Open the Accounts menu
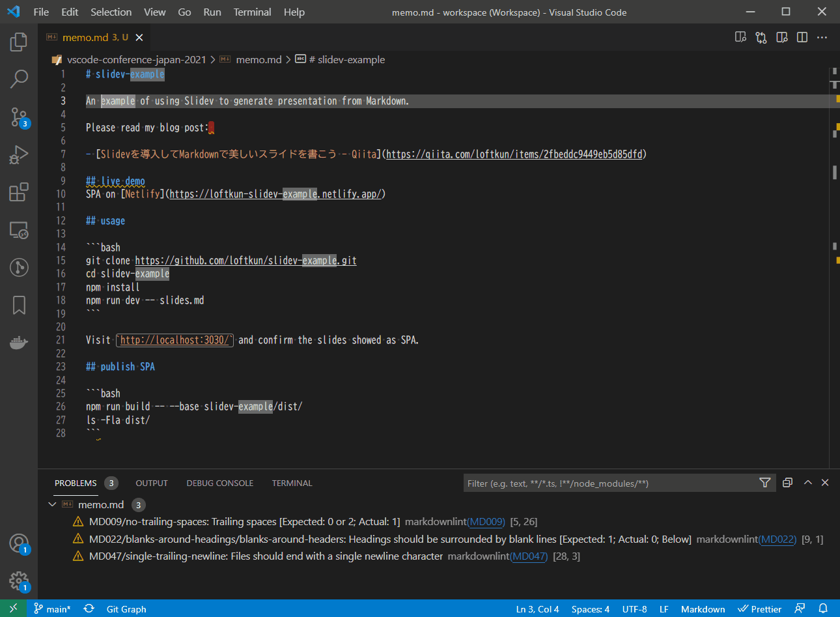 pyautogui.click(x=19, y=543)
